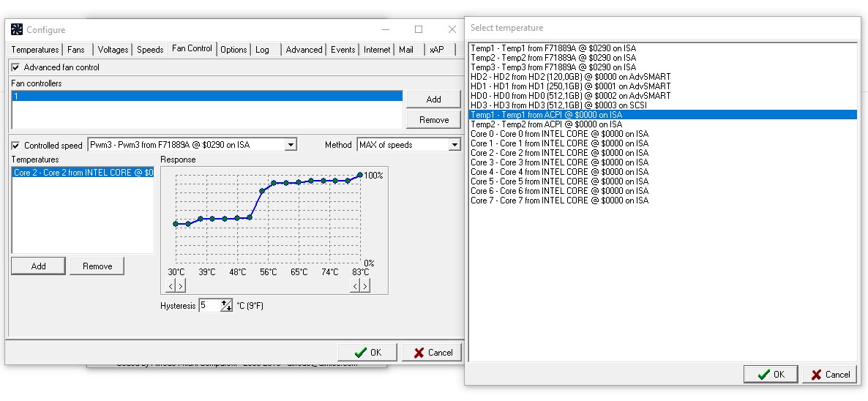Open the Pwm3 controlled speed dropdown
This screenshot has width=868, height=401.
tap(291, 145)
